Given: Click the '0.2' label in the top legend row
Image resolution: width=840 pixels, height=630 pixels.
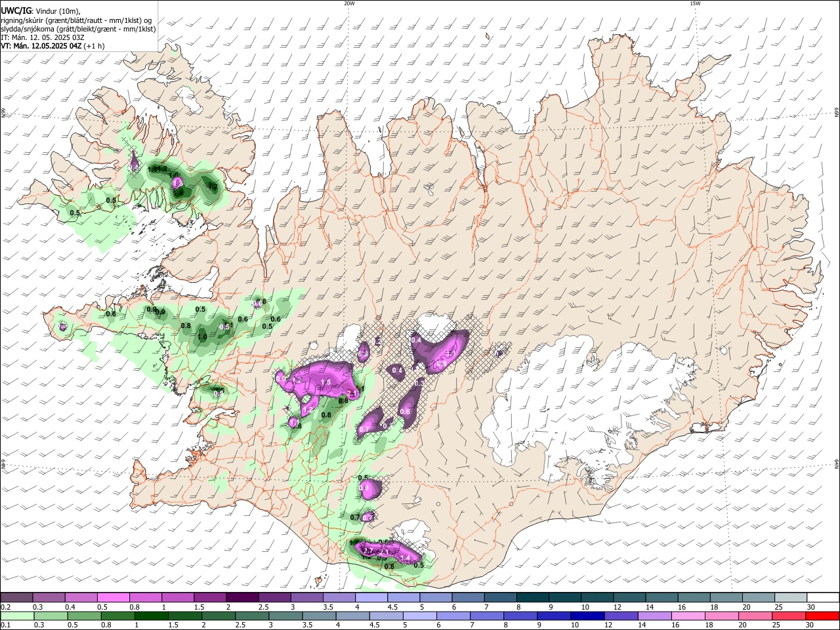Looking at the screenshot, I should (x=5, y=607).
